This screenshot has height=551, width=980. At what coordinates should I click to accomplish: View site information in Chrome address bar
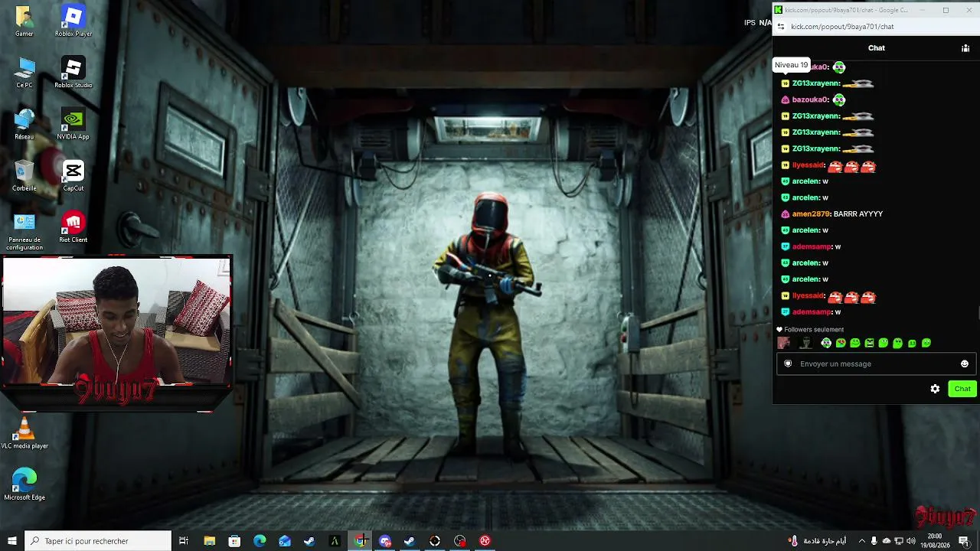click(781, 27)
